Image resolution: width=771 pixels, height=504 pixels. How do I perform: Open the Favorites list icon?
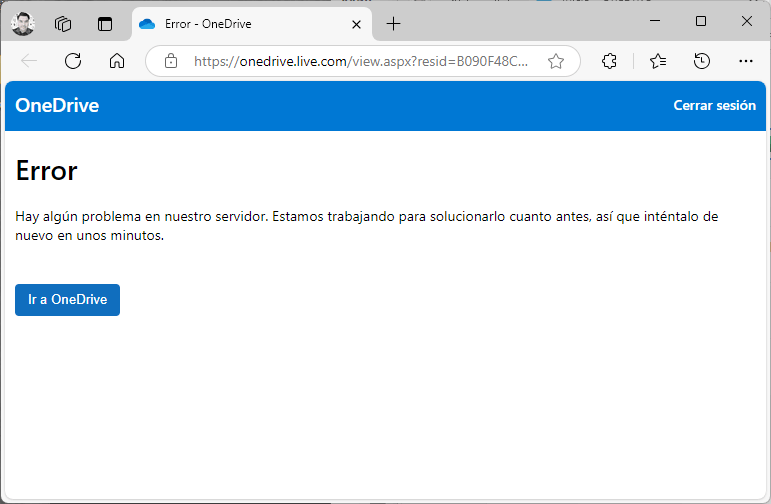tap(658, 61)
